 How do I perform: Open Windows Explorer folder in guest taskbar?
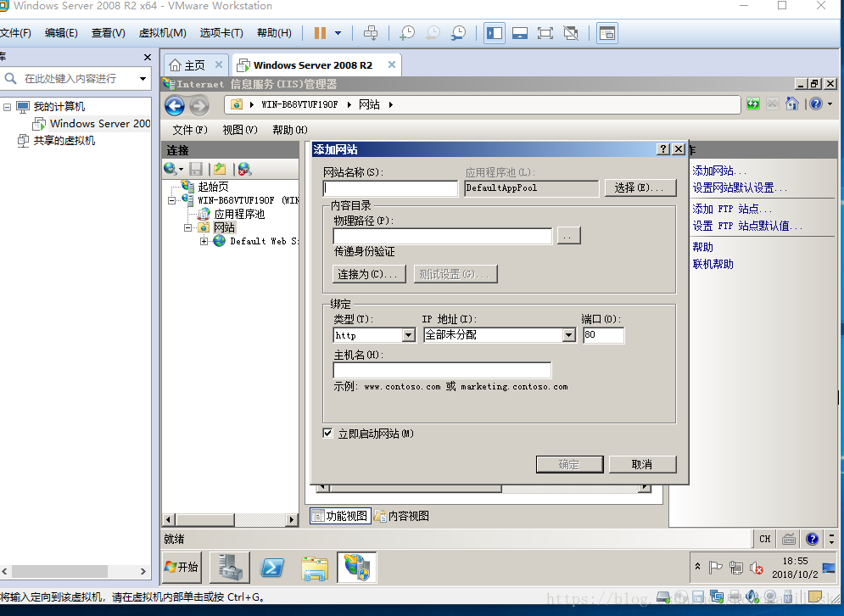[315, 567]
